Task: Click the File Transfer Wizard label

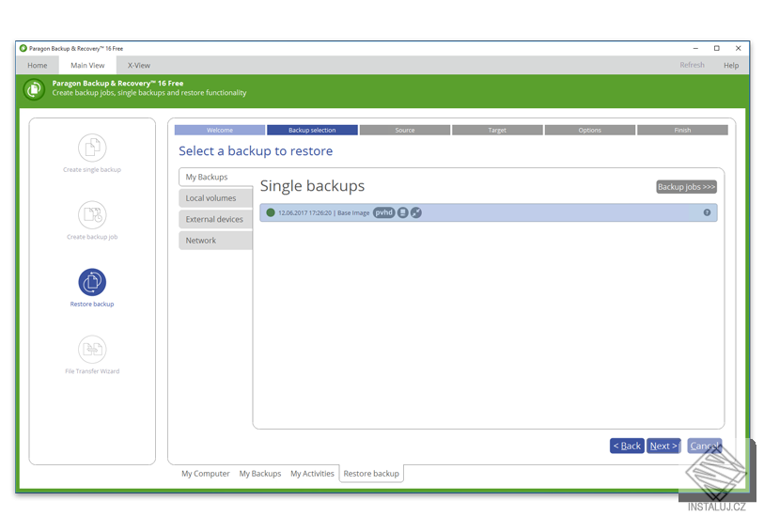Action: click(x=92, y=371)
